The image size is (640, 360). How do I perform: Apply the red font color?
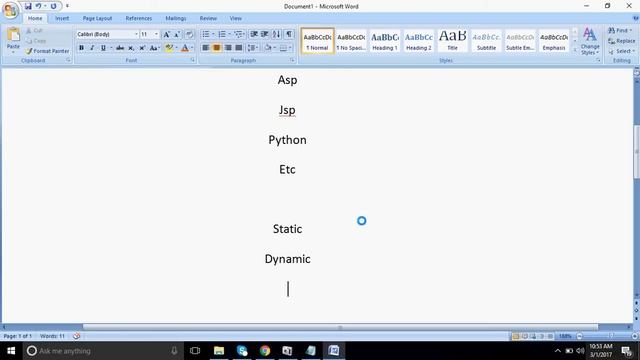tap(184, 48)
